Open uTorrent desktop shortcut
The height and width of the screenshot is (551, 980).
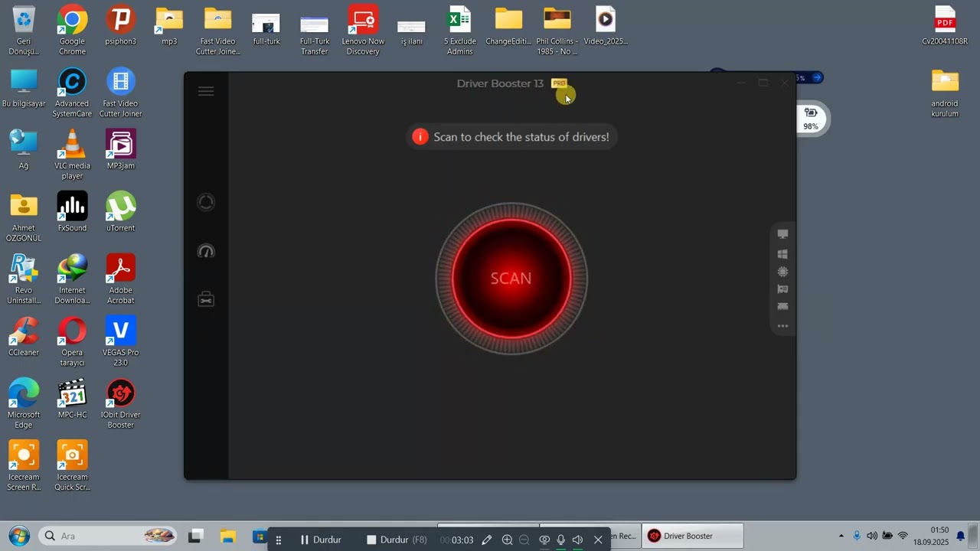tap(121, 212)
